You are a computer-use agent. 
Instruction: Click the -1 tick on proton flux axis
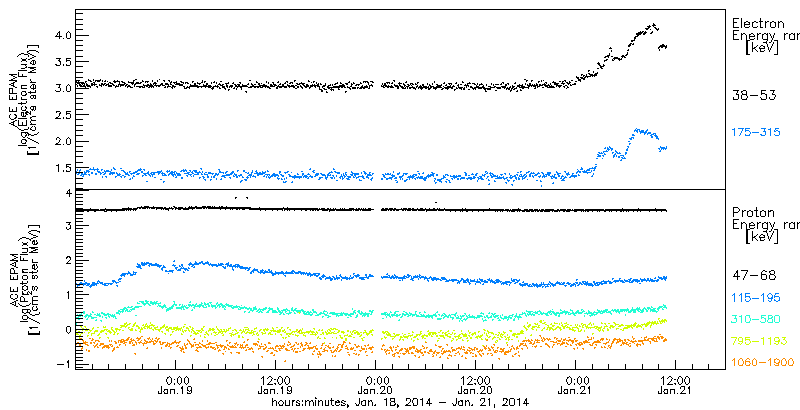(62, 364)
